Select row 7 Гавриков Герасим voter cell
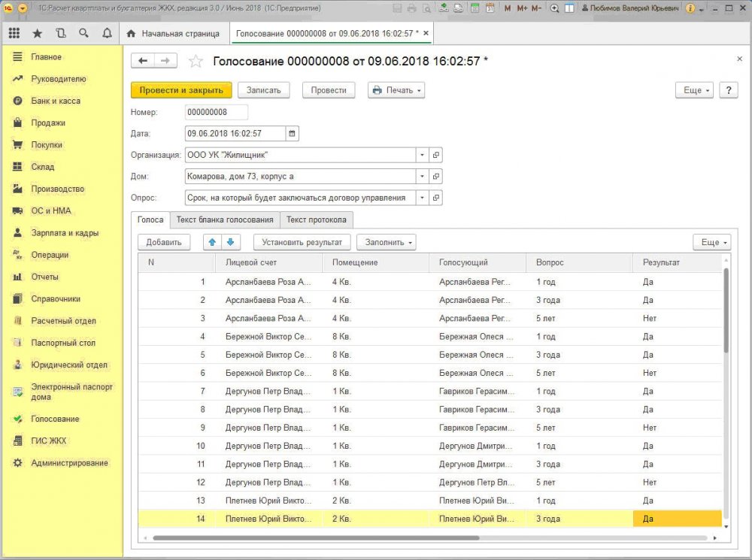 tap(478, 391)
